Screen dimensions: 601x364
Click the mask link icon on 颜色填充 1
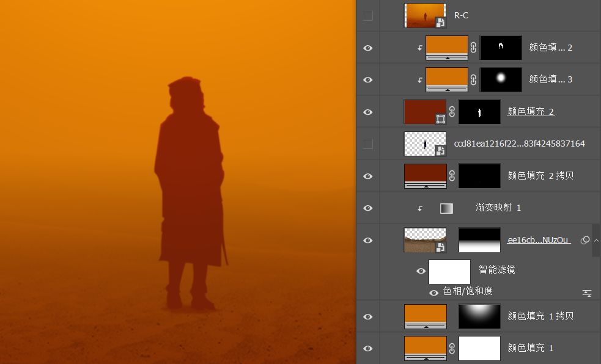coord(452,348)
